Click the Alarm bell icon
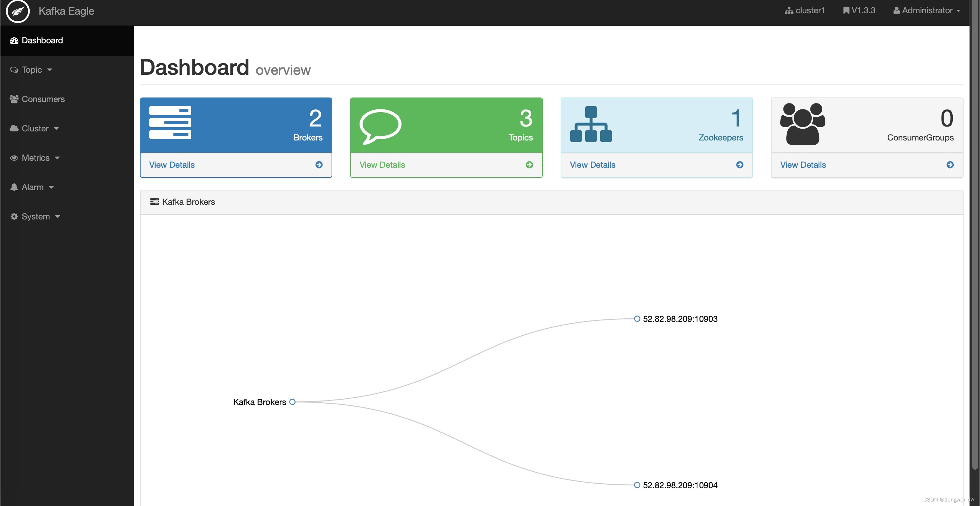 pos(14,187)
